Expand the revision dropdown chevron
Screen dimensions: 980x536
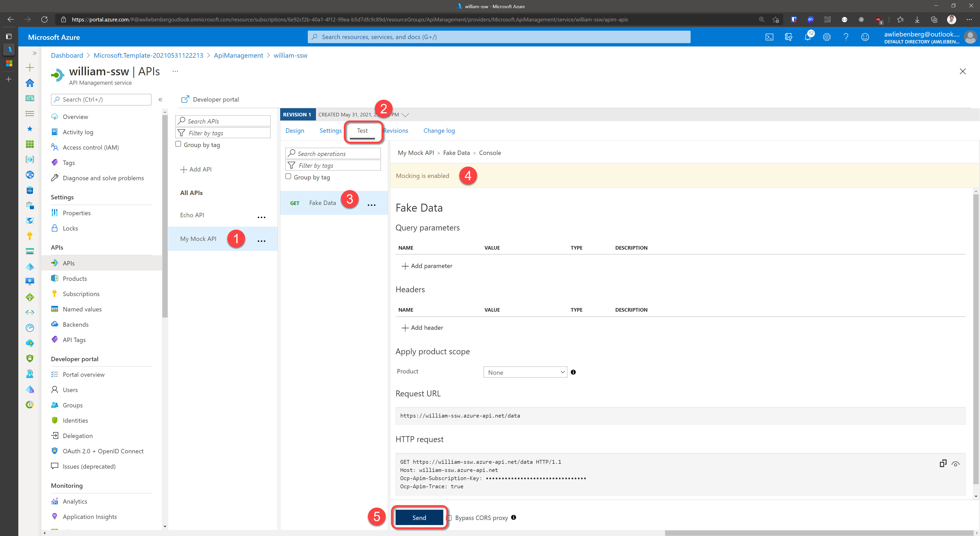coord(405,115)
